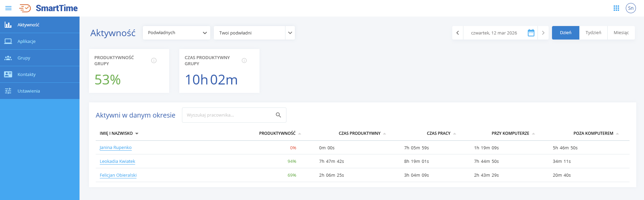Click productive time 0m 00s

click(327, 148)
